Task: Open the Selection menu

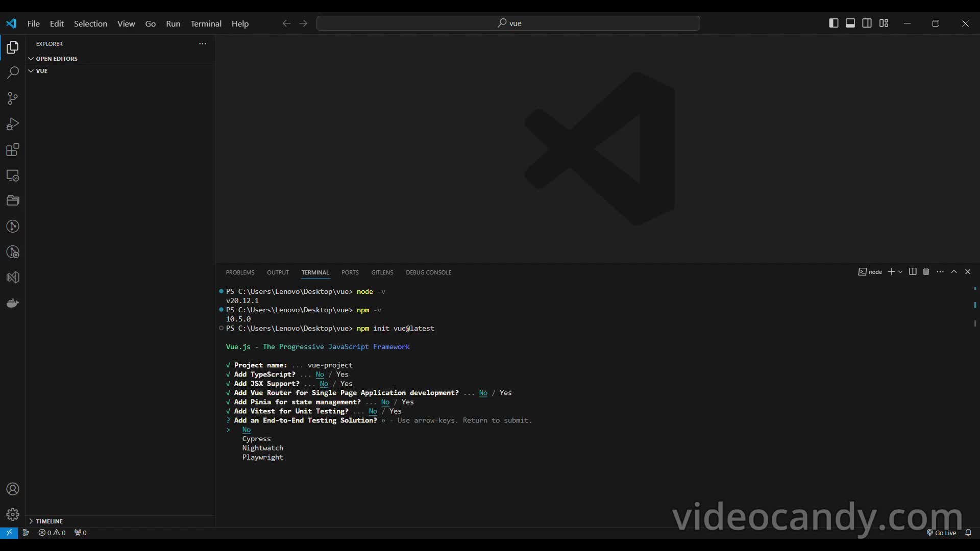Action: point(90,23)
